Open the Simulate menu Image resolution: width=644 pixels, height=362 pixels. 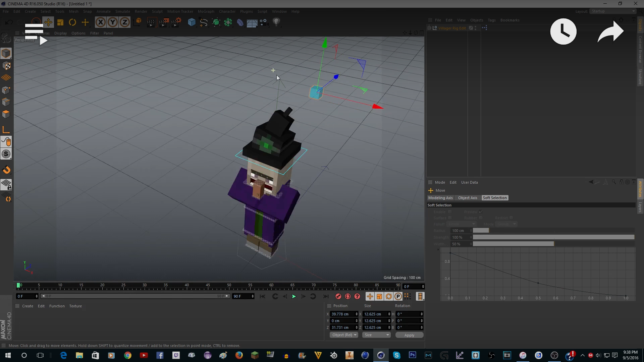(x=122, y=11)
